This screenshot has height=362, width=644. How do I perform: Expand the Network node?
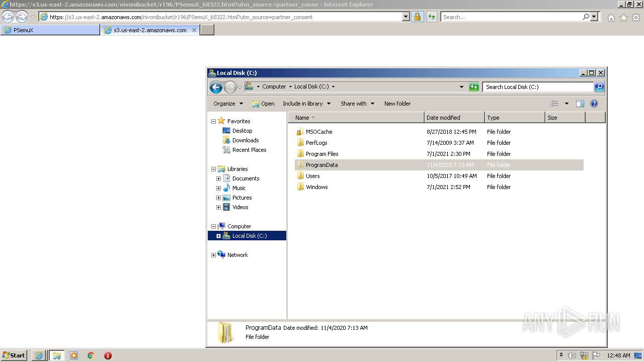tap(213, 255)
